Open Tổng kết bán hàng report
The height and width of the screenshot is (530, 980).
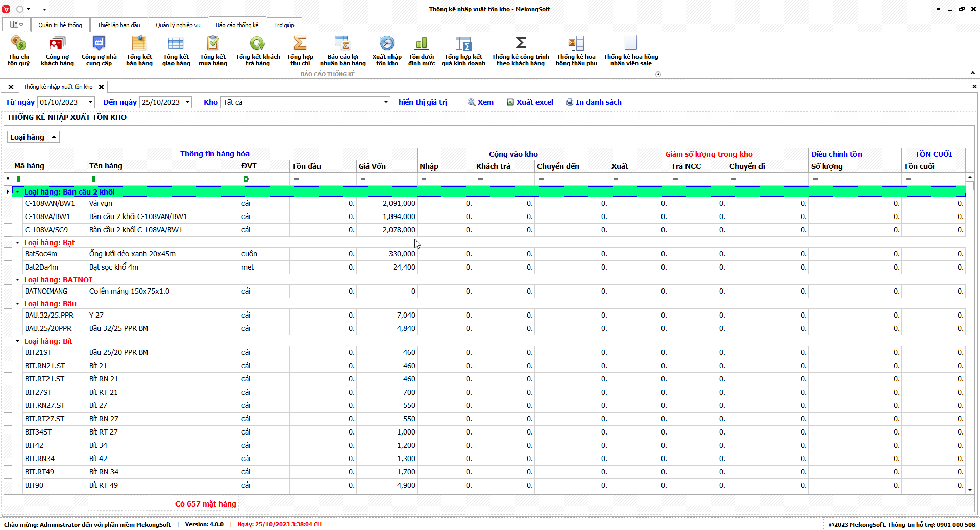click(x=139, y=51)
